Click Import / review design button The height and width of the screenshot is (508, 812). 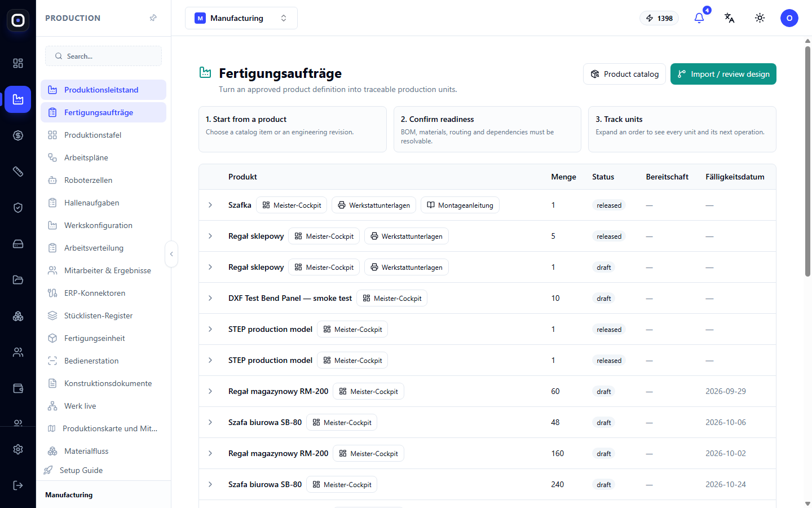[723, 74]
